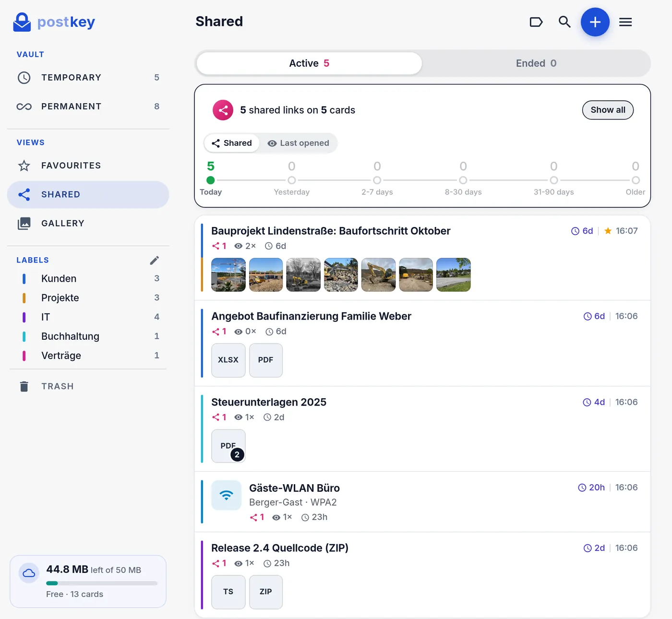Click the Wi-Fi icon on Gäste-WLAN card
This screenshot has height=619, width=672.
227,495
